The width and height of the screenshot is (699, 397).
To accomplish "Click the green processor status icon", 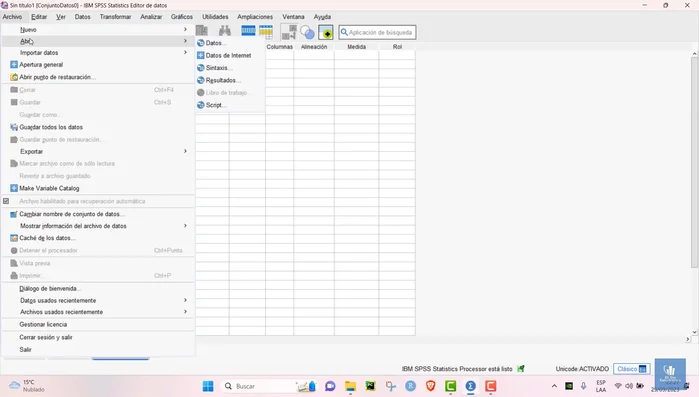I will [521, 368].
